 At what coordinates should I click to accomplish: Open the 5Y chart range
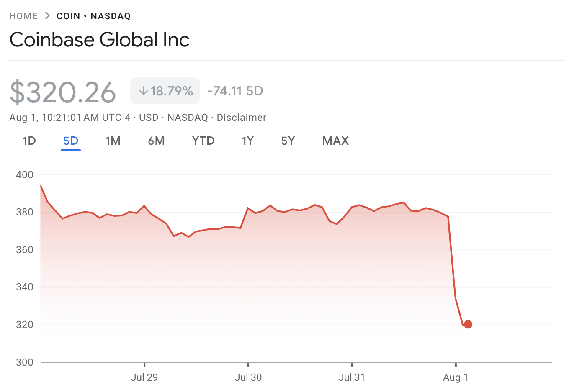pyautogui.click(x=288, y=141)
